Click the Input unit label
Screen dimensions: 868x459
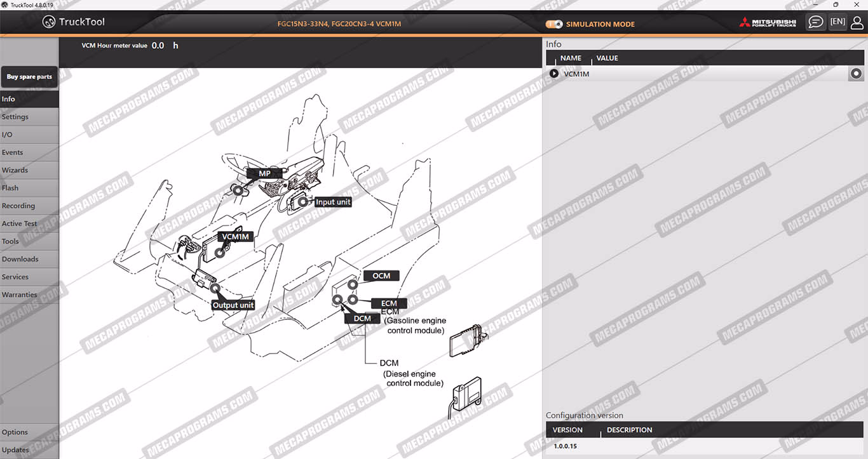[333, 202]
